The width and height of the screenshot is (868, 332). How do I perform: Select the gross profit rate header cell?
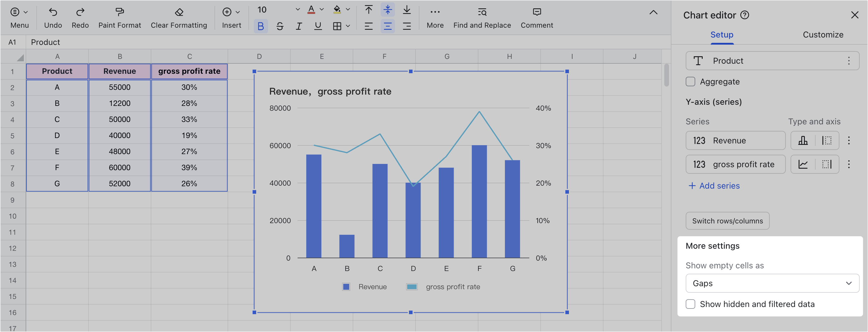click(189, 71)
